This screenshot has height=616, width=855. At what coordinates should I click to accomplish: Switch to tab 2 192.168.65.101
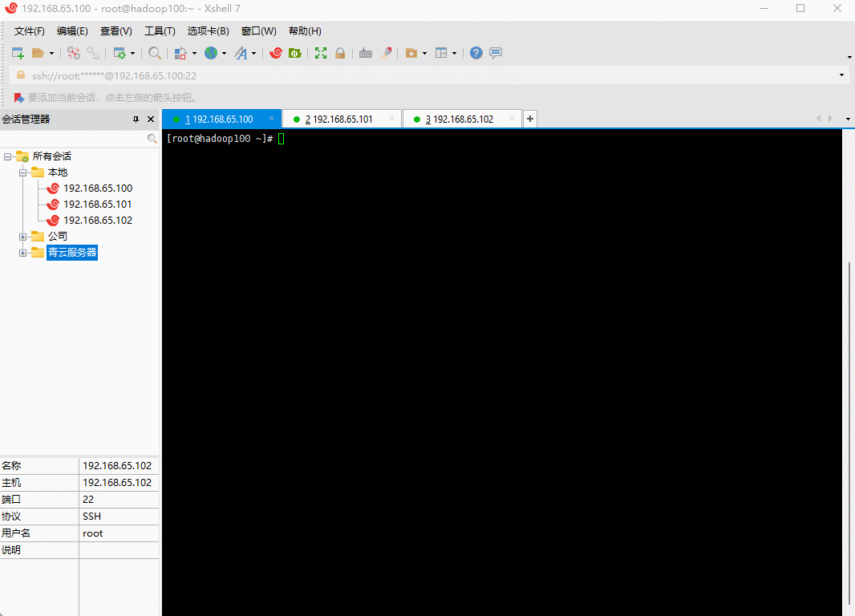tap(342, 120)
